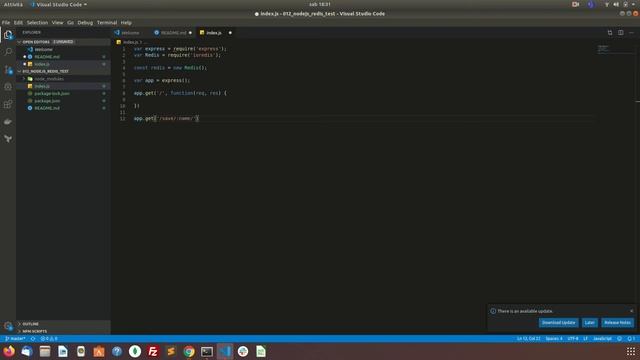
Task: Open the File menu
Action: point(6,22)
